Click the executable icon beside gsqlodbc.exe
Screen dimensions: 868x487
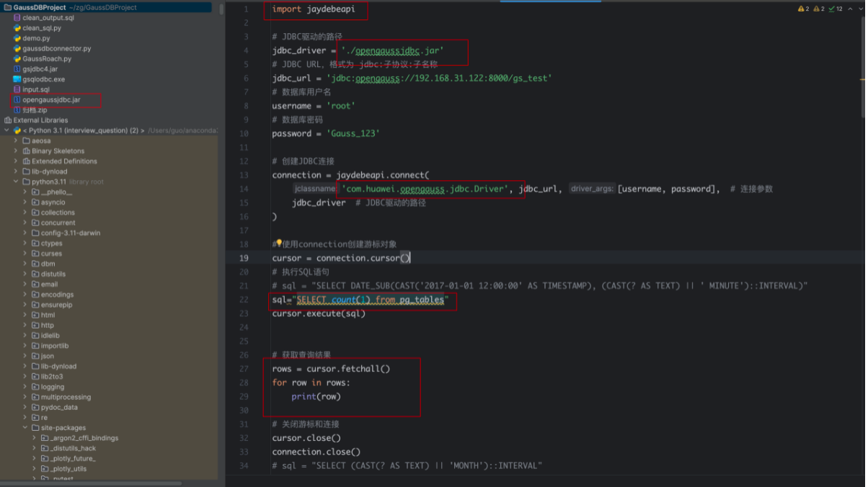[x=17, y=79]
